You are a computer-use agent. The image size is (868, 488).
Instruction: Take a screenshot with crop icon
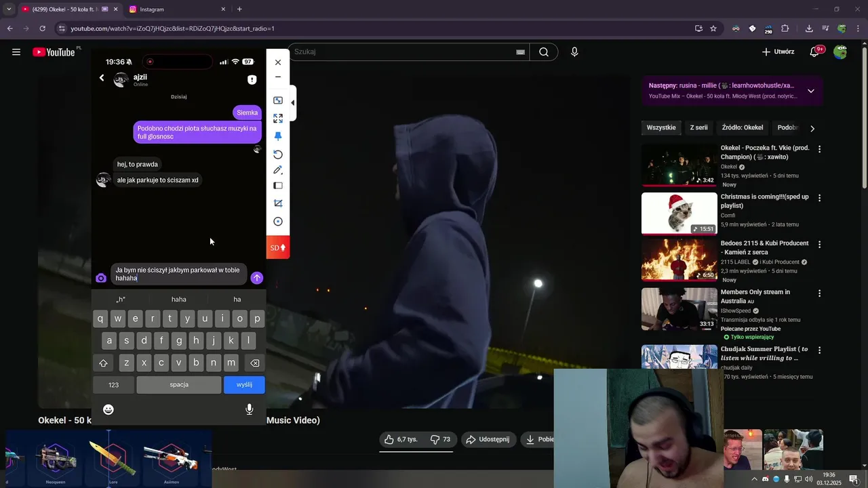pyautogui.click(x=278, y=203)
